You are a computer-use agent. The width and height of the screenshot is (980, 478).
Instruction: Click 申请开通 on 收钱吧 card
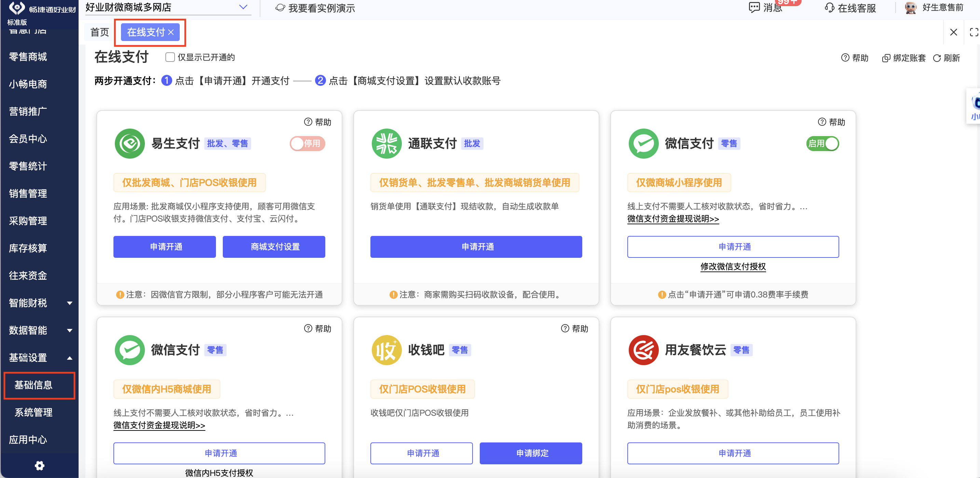click(x=422, y=453)
